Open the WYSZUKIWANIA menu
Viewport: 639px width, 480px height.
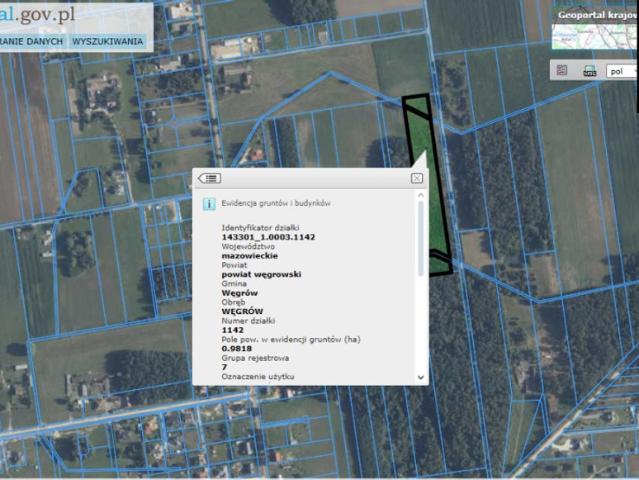(x=108, y=42)
